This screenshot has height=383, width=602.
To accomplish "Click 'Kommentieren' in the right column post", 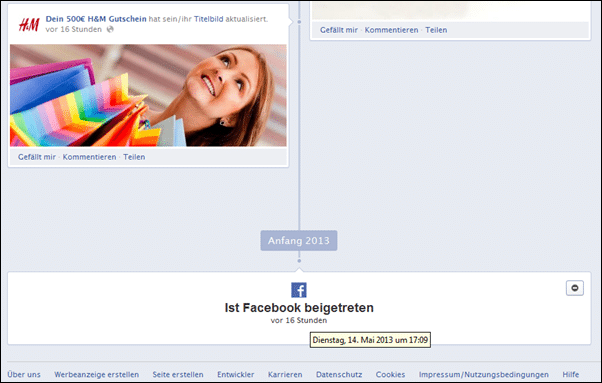I will pos(391,30).
